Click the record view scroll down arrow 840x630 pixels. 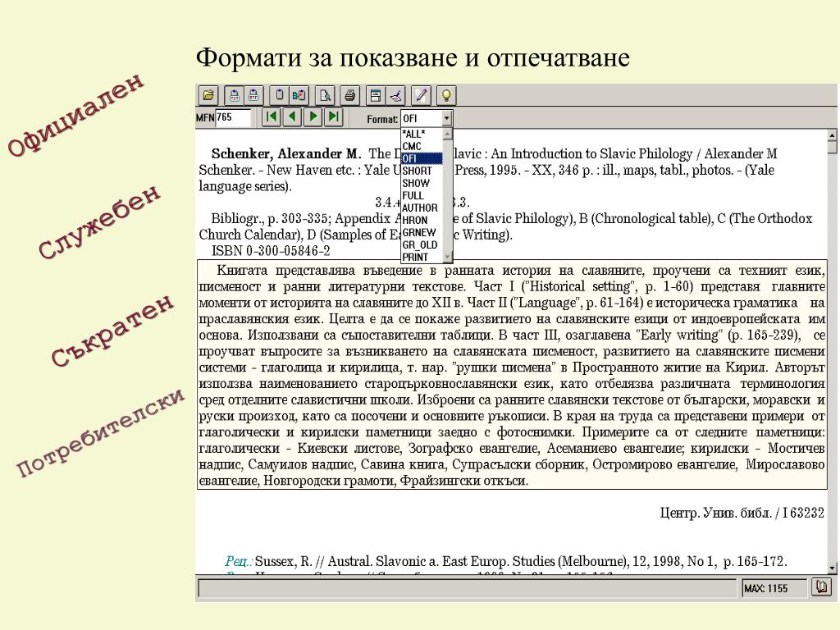832,568
